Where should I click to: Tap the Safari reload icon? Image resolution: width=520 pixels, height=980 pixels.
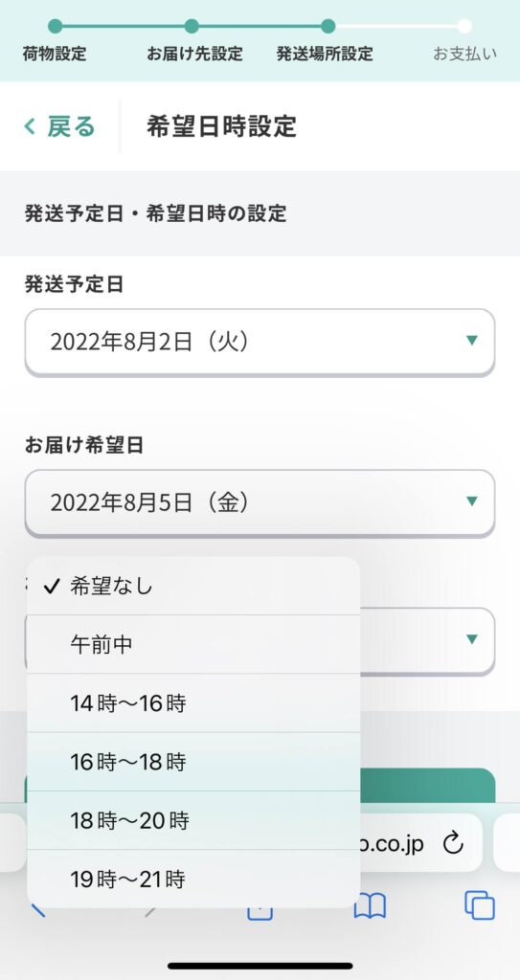pyautogui.click(x=453, y=844)
